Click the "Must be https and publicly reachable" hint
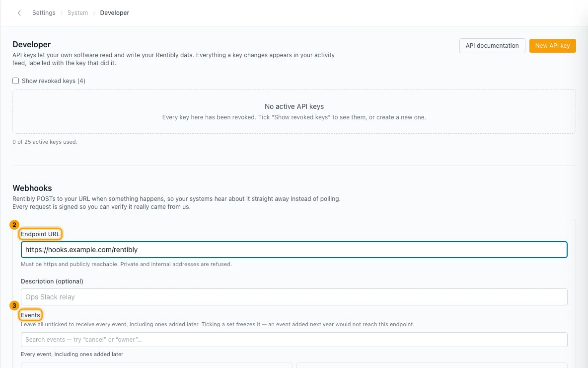Screen dimensions: 588x368 (x=126, y=265)
